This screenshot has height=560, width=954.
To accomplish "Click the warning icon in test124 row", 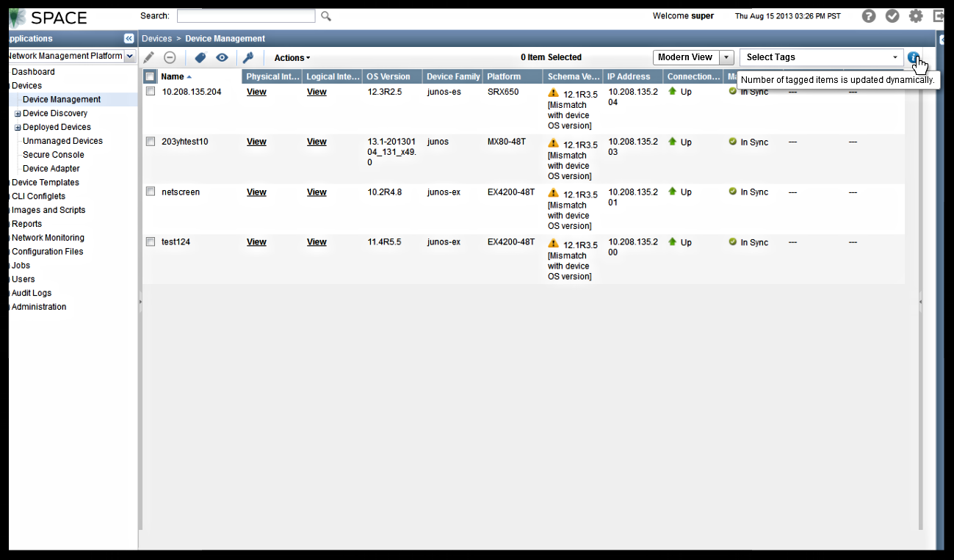I will [x=553, y=244].
